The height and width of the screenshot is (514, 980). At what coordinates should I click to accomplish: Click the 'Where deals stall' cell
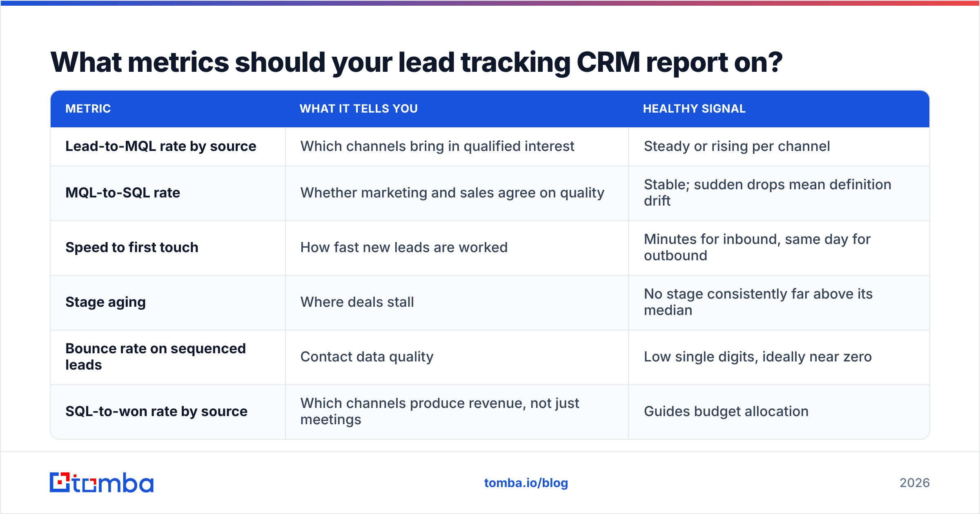pyautogui.click(x=457, y=303)
